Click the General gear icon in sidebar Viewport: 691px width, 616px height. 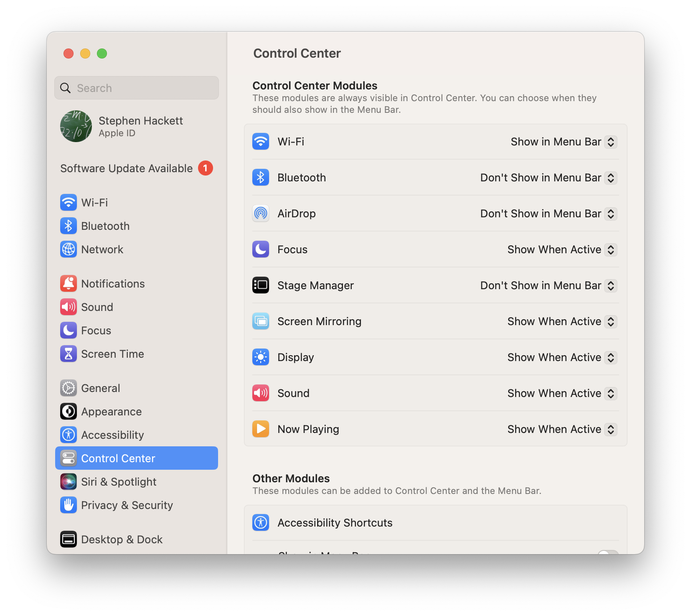tap(69, 388)
